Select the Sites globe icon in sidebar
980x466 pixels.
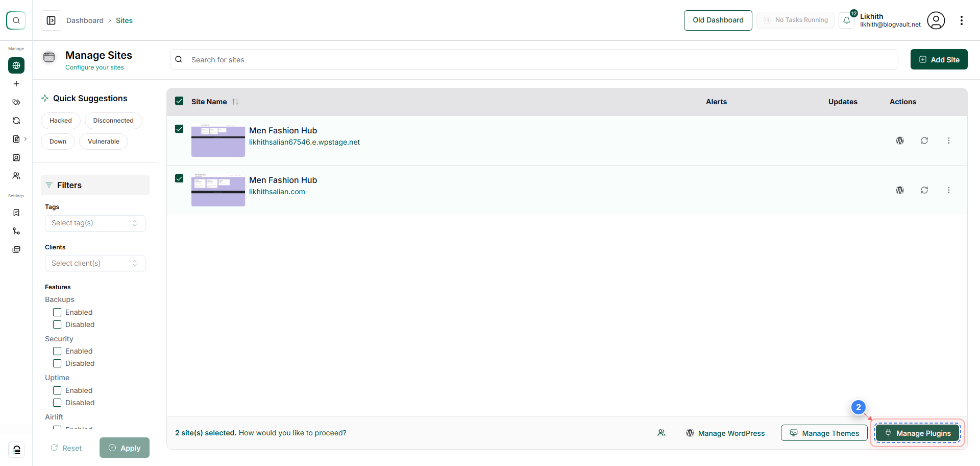coord(16,65)
